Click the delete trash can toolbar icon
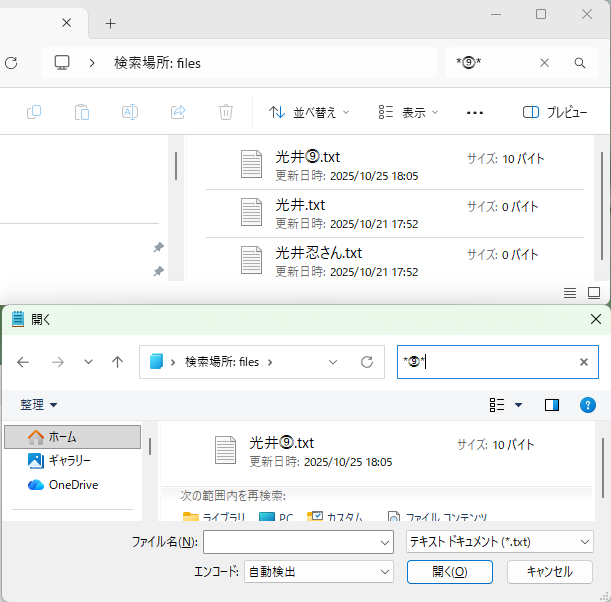Image resolution: width=611 pixels, height=602 pixels. click(226, 112)
